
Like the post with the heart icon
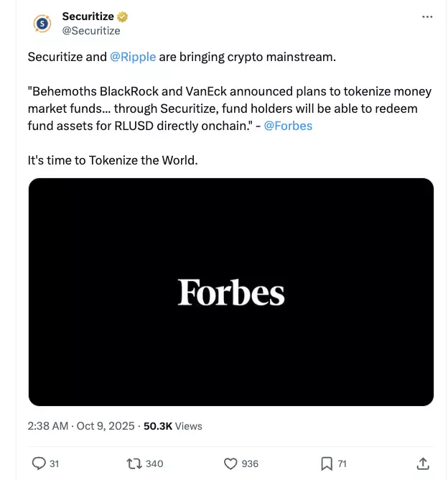click(x=230, y=463)
